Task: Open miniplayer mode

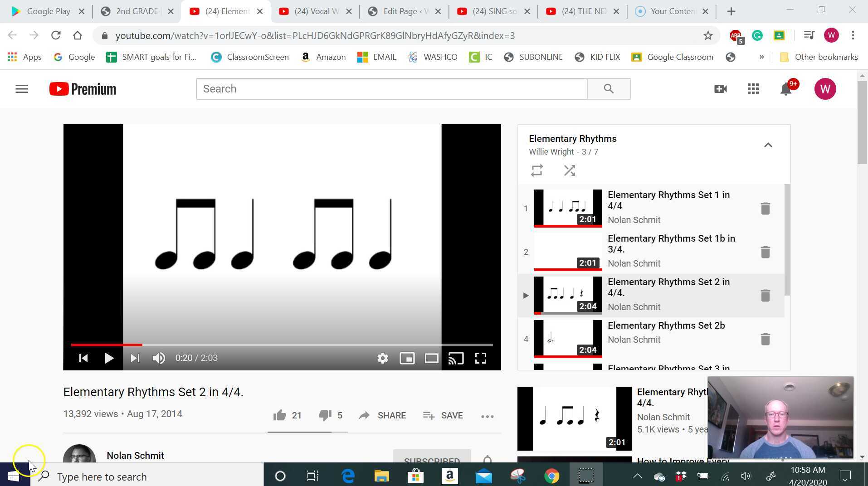Action: [x=407, y=358]
